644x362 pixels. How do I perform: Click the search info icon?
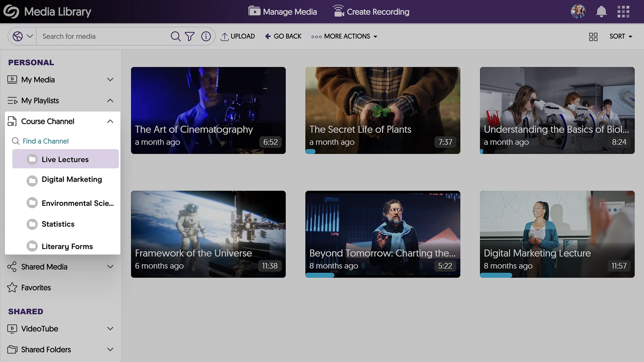[x=206, y=36]
